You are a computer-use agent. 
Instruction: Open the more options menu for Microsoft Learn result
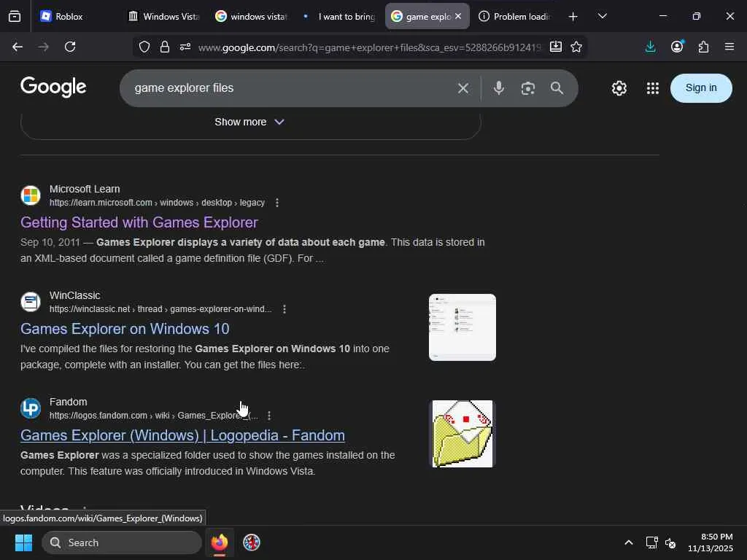[277, 203]
